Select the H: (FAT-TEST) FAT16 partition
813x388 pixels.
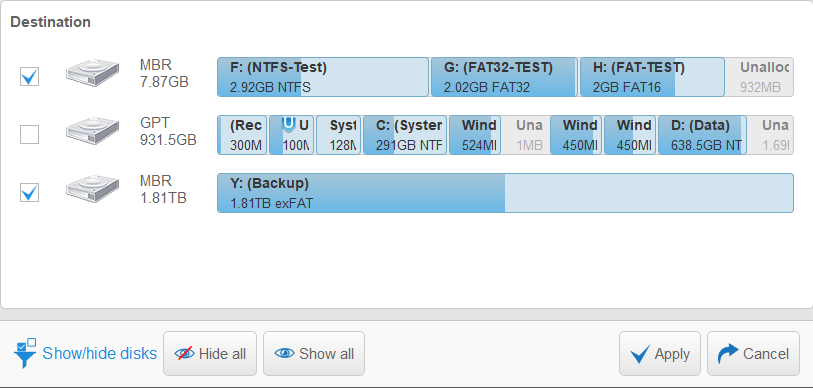tap(652, 77)
